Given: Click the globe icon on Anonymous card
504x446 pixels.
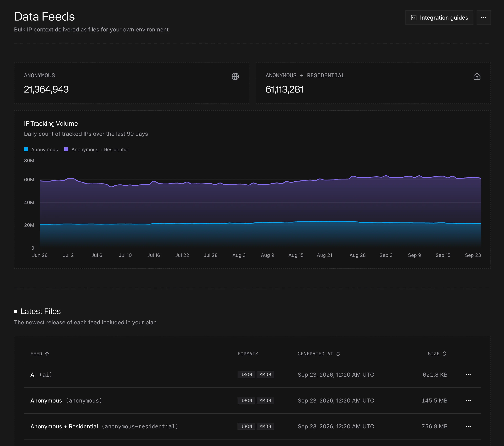Looking at the screenshot, I should (235, 76).
